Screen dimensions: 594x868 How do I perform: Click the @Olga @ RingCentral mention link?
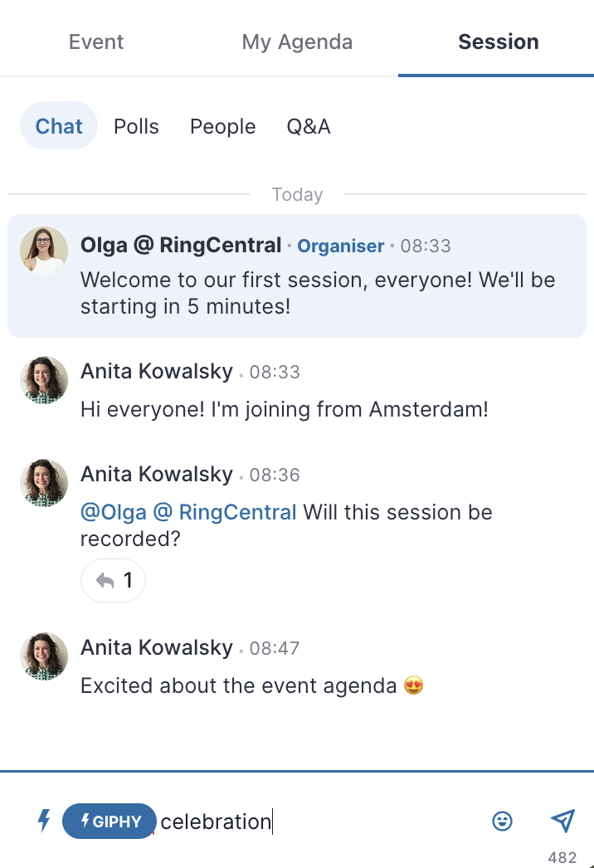pyautogui.click(x=189, y=512)
